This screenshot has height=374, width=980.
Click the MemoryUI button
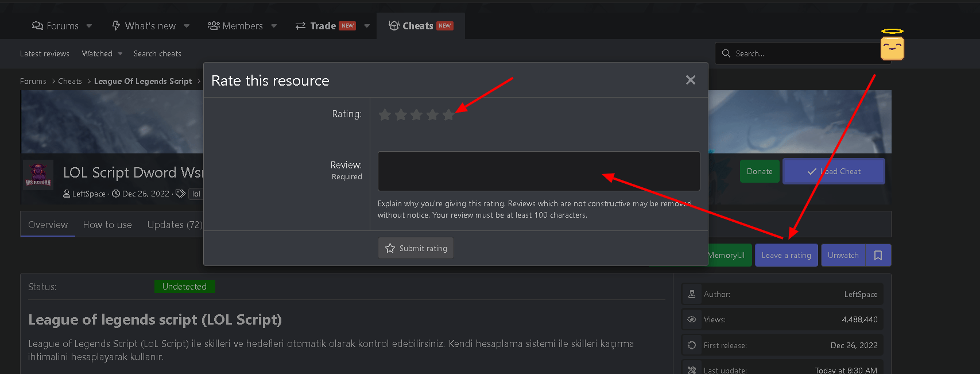[x=729, y=255]
